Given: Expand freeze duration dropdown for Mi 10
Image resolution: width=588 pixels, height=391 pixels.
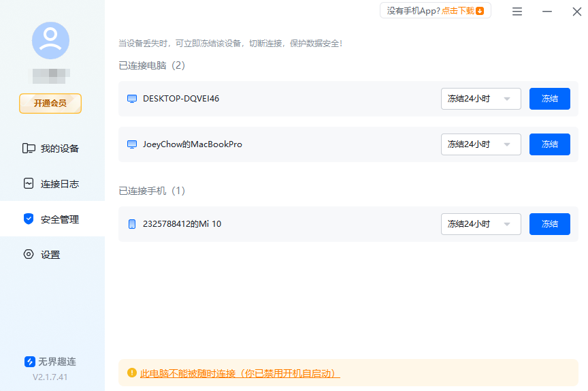Looking at the screenshot, I should [x=480, y=224].
